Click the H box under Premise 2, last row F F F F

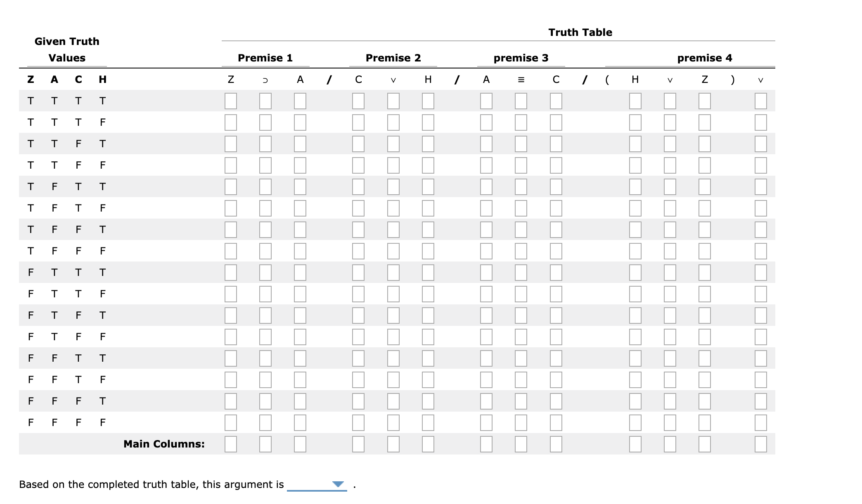428,422
